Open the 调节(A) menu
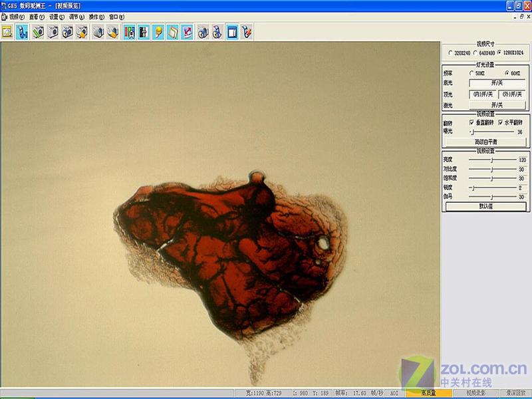The height and width of the screenshot is (399, 532). pos(76,17)
